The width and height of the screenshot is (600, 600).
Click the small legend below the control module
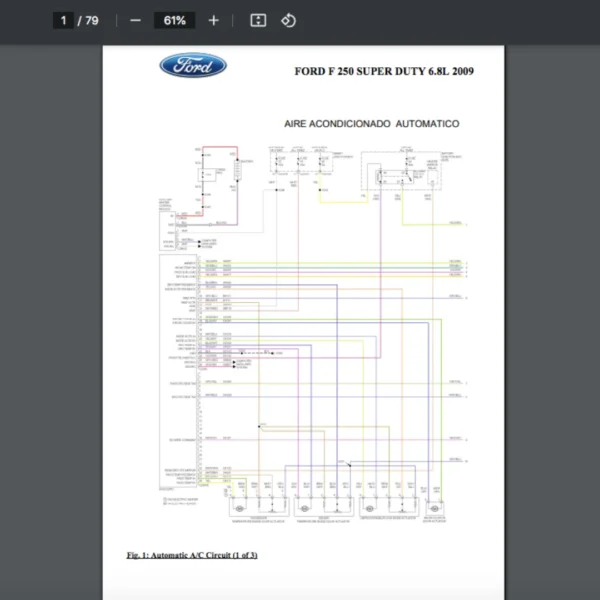tap(178, 500)
